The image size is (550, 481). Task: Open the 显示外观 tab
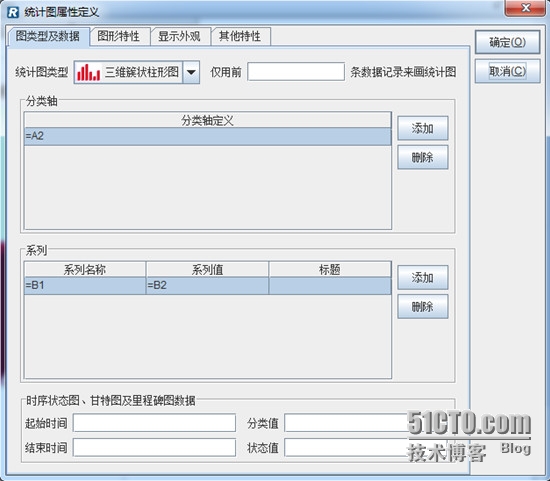point(180,36)
